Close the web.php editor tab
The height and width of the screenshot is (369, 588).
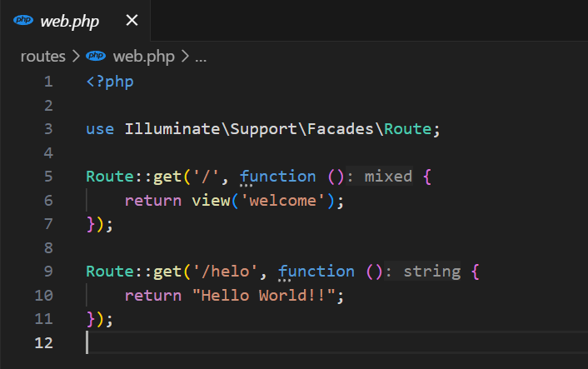point(132,21)
